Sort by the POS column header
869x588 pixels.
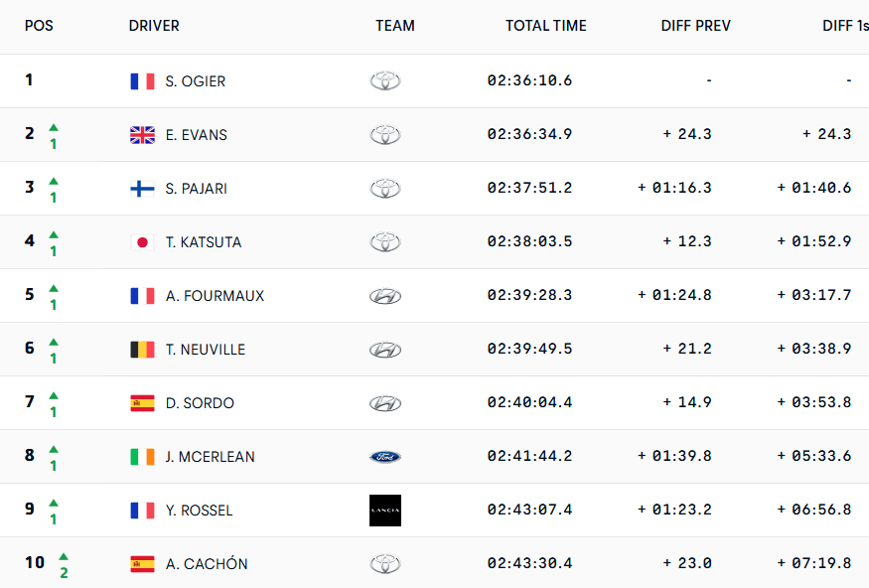pos(39,26)
